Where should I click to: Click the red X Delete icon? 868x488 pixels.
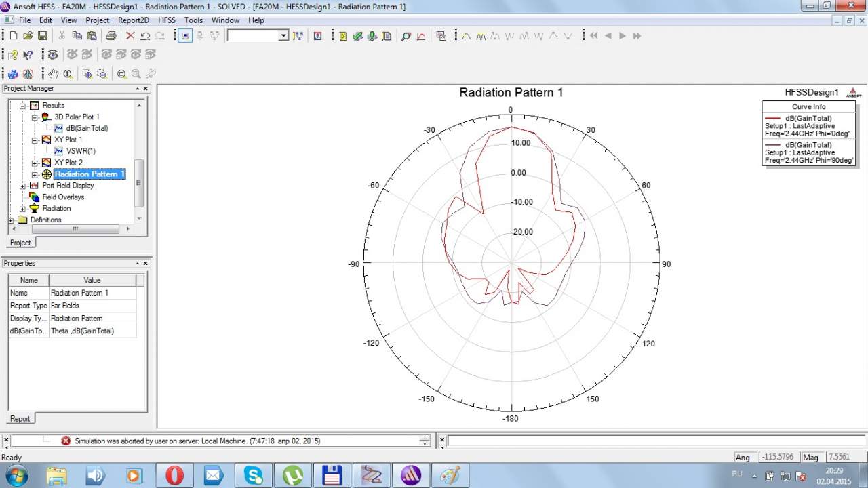[x=130, y=36]
